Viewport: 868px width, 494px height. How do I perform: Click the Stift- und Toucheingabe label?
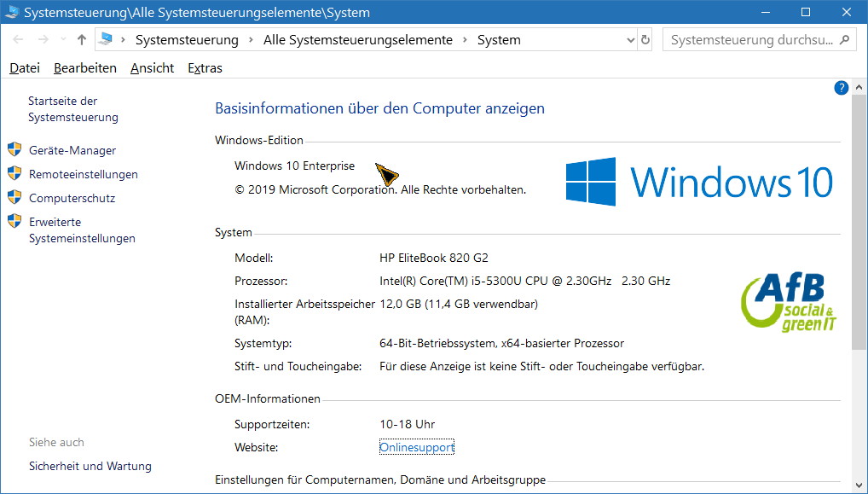[298, 367]
